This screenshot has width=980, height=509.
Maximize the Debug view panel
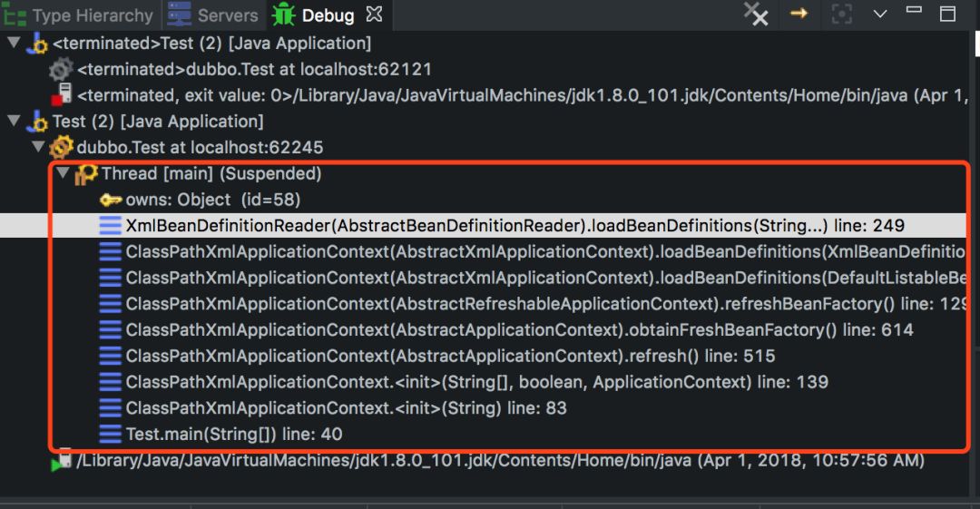click(947, 14)
